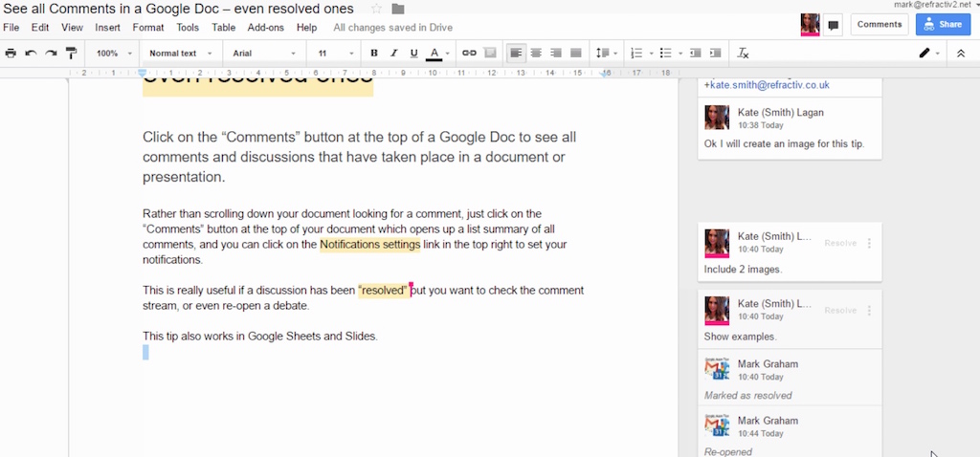Click the decrease indent icon

tap(695, 54)
